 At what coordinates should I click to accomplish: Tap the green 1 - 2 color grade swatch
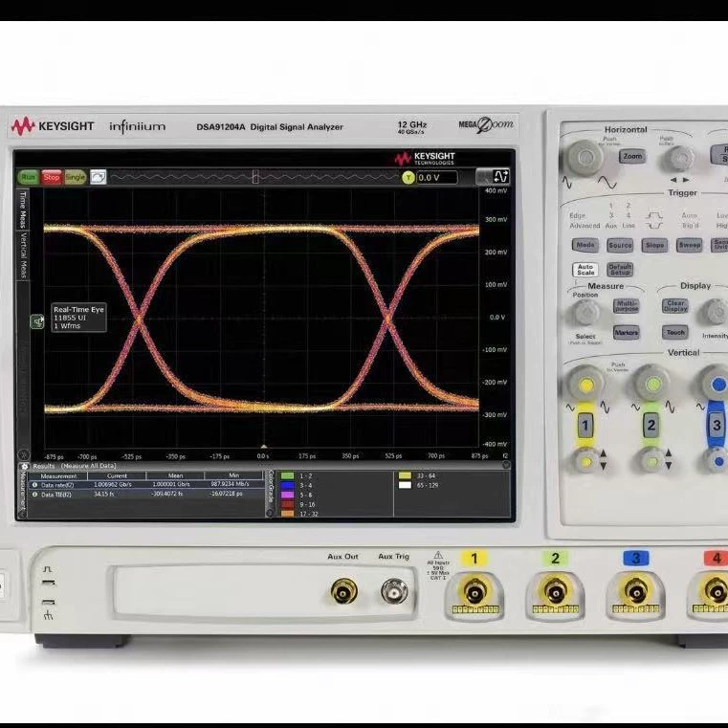pyautogui.click(x=287, y=475)
